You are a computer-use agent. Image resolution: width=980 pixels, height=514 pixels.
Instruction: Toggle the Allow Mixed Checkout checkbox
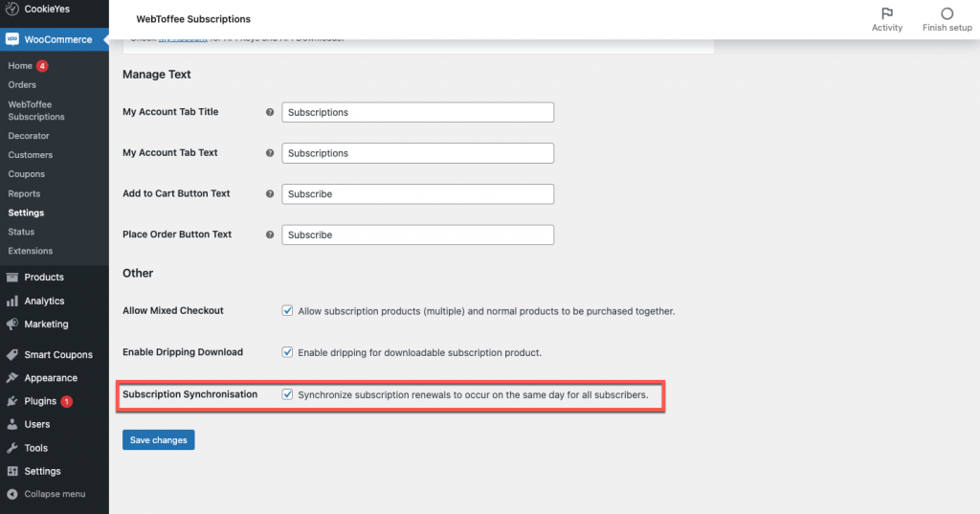point(287,311)
